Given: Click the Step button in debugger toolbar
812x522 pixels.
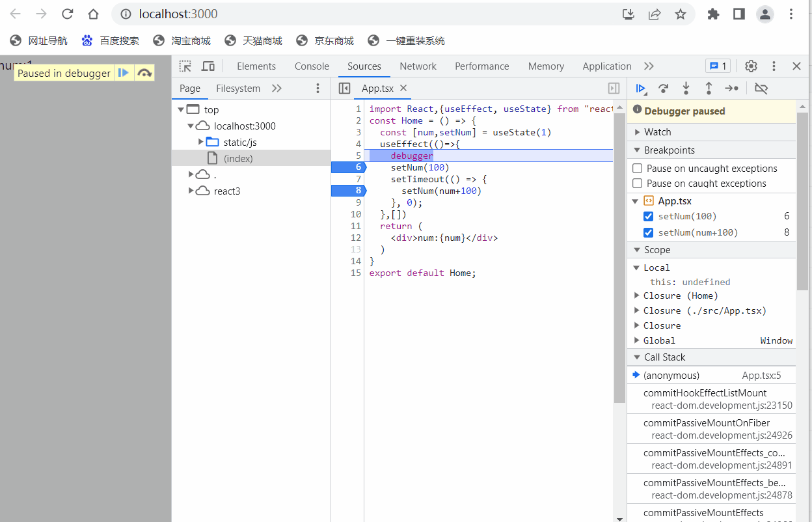Looking at the screenshot, I should point(732,88).
